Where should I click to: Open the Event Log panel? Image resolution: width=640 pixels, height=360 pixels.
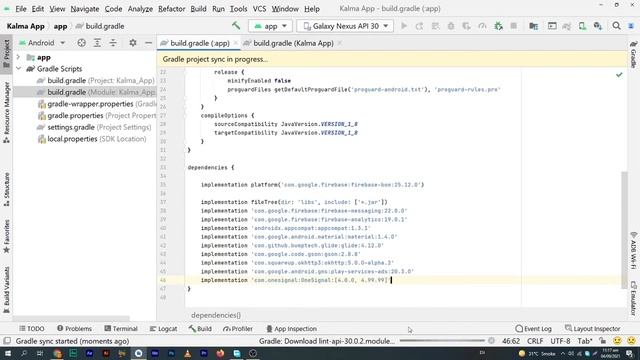pyautogui.click(x=533, y=329)
